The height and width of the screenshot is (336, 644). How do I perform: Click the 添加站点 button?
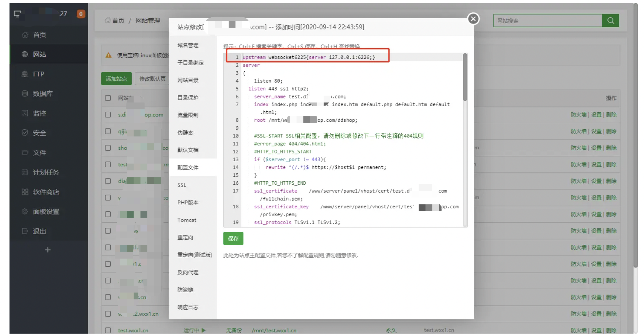coord(116,79)
